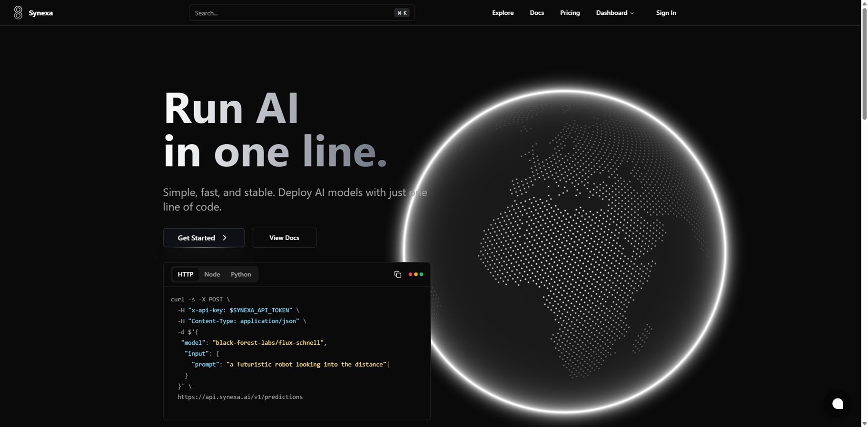The height and width of the screenshot is (427, 868).
Task: Click the yellow dot in code header
Action: point(416,274)
